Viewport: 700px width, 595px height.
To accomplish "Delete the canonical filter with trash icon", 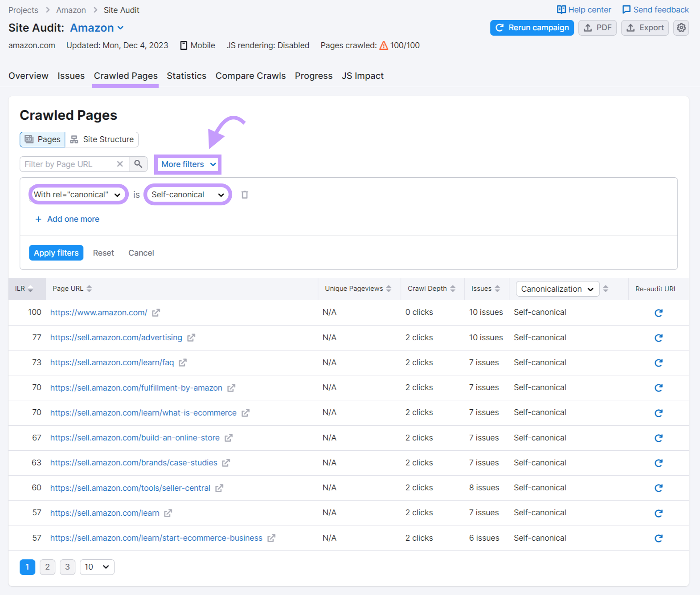I will [x=245, y=195].
